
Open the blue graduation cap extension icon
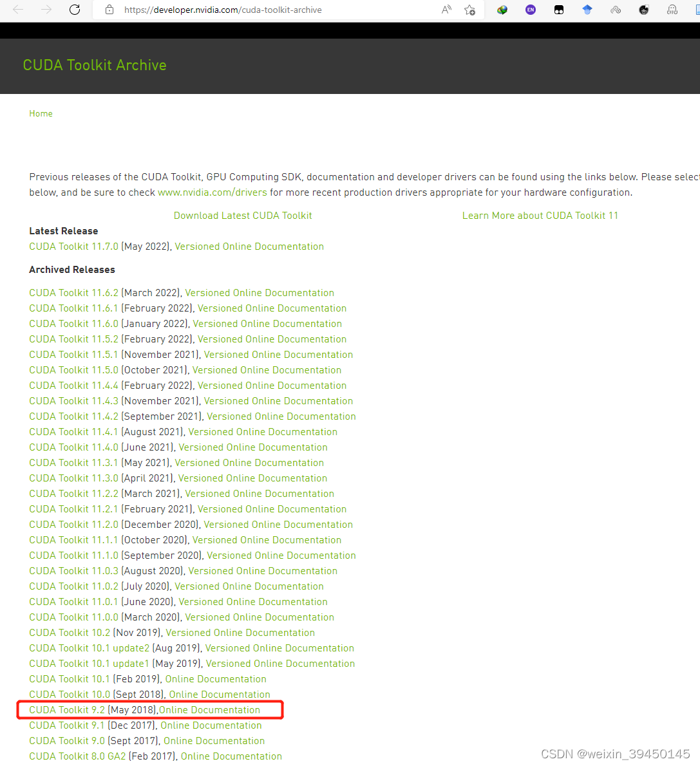(x=587, y=10)
